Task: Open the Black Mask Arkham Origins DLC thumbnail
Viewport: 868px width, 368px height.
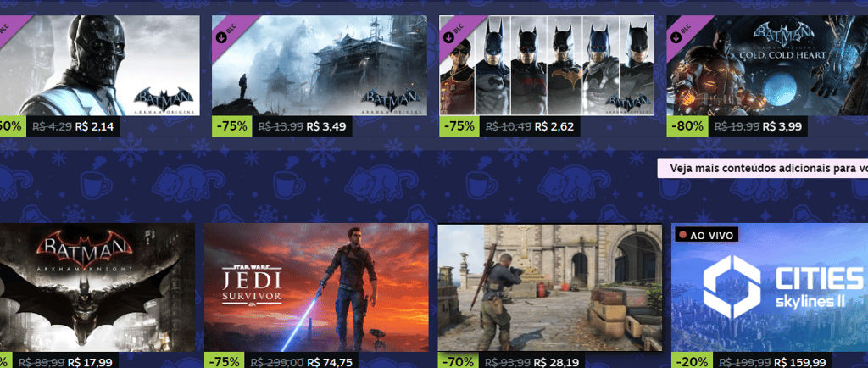Action: pyautogui.click(x=100, y=65)
